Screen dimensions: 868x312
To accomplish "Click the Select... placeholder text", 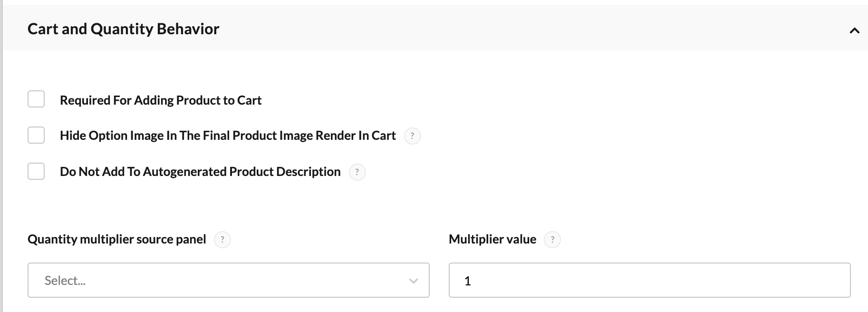I will [65, 281].
